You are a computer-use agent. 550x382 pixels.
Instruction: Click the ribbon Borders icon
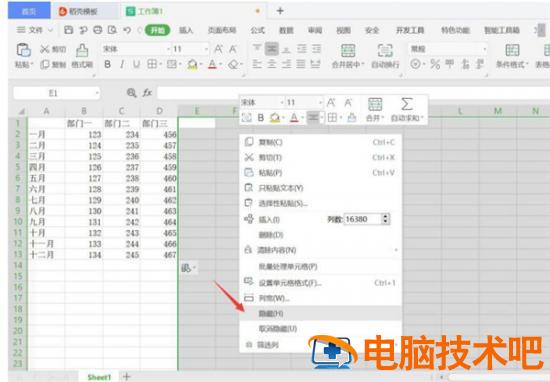[x=152, y=64]
